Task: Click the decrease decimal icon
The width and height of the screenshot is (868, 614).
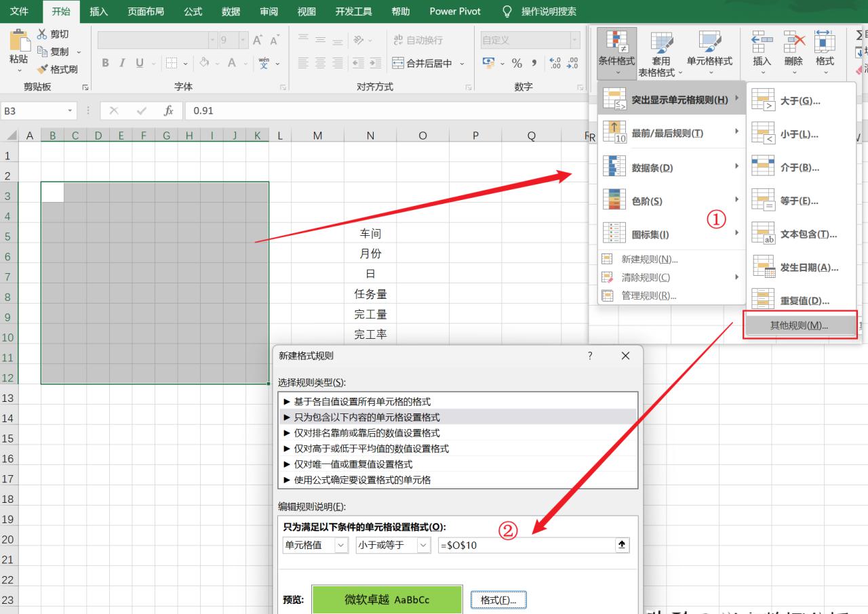Action: click(x=572, y=63)
